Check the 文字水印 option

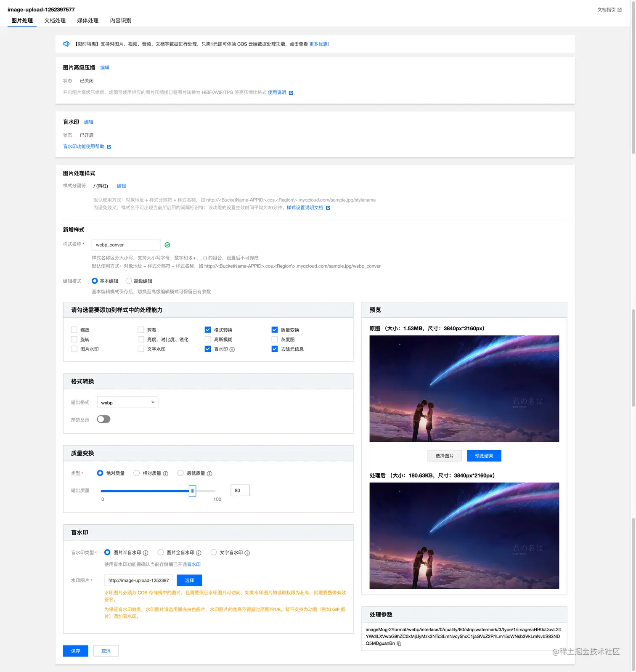tap(141, 349)
